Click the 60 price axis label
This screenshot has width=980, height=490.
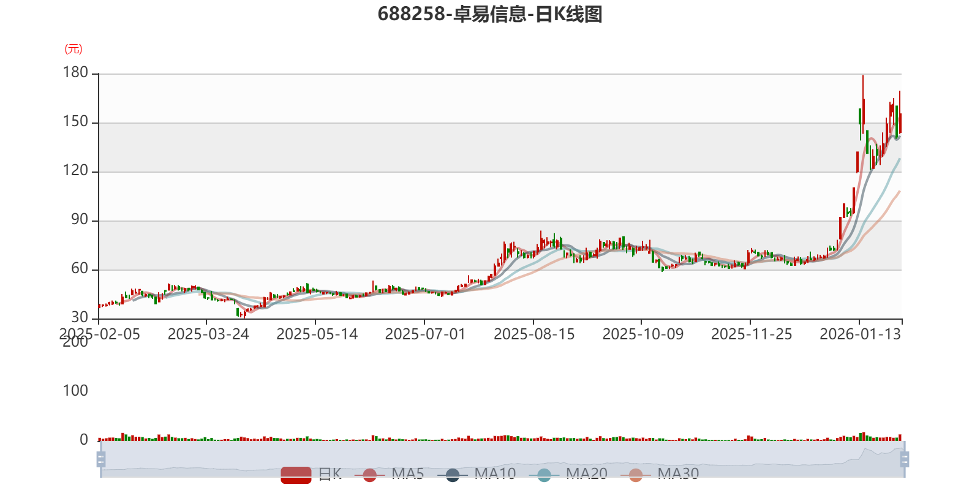pyautogui.click(x=80, y=268)
